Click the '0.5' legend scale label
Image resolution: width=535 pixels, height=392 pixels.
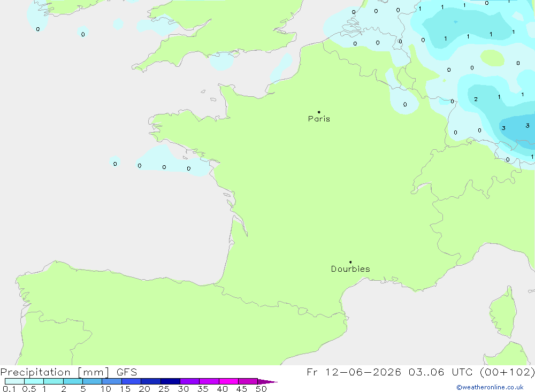coord(29,389)
